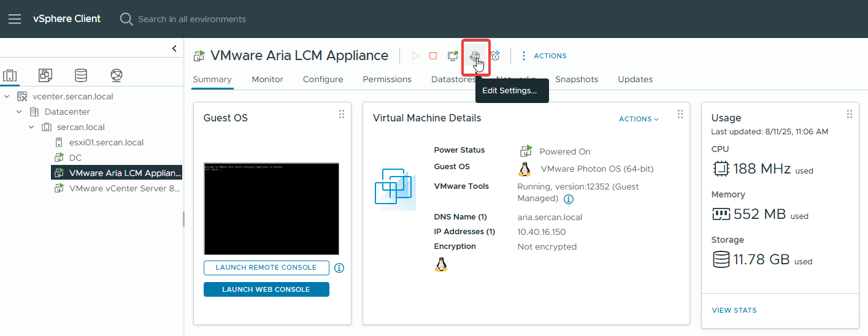Click the Linux penguin icon below Encryption

[440, 264]
